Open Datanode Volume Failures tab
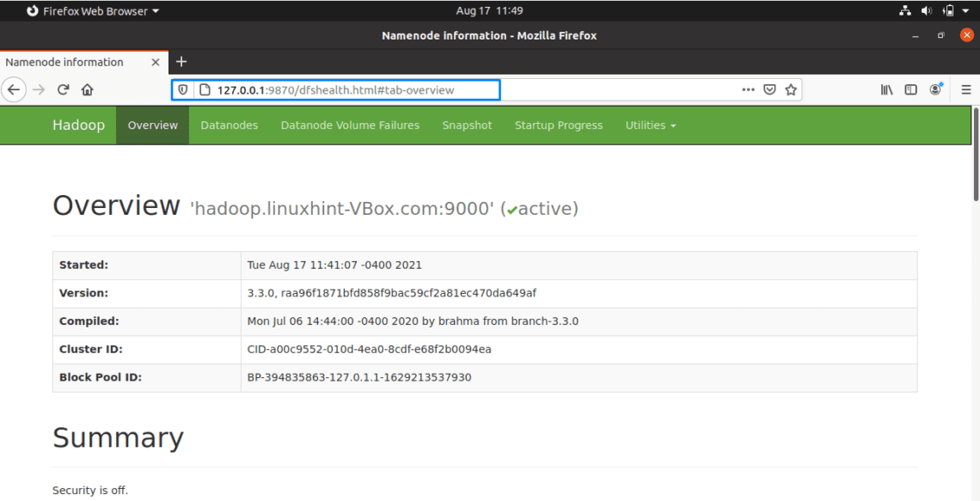 point(350,125)
